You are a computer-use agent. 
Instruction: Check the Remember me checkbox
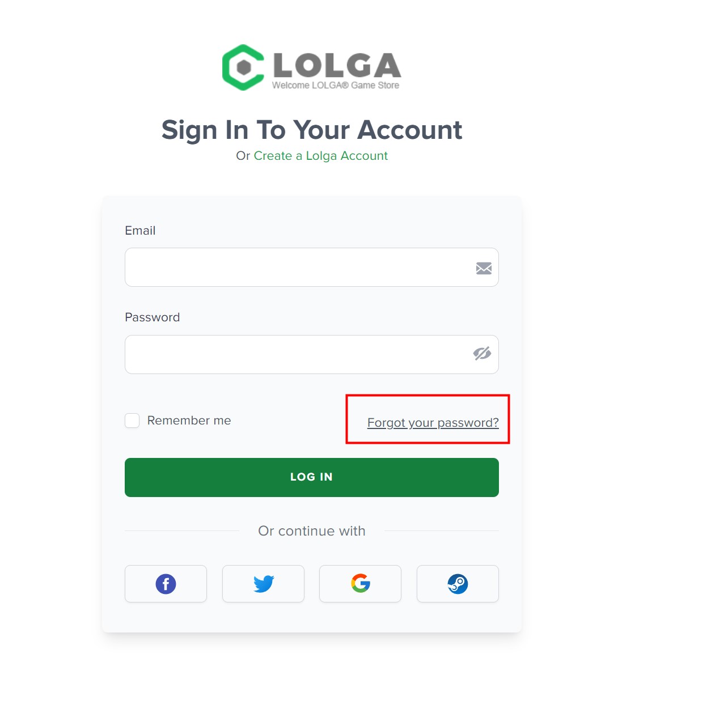(132, 421)
